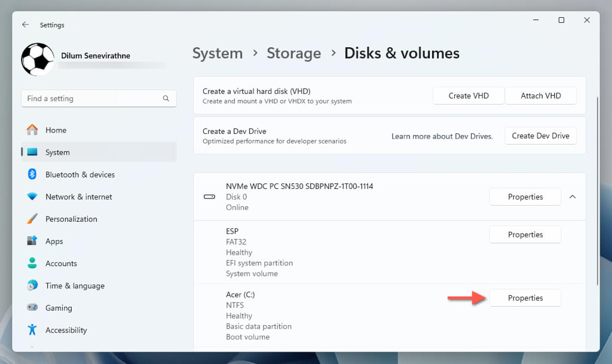Screen dimensions: 612x364
Task: Click the search magnifier icon
Action: tap(166, 99)
